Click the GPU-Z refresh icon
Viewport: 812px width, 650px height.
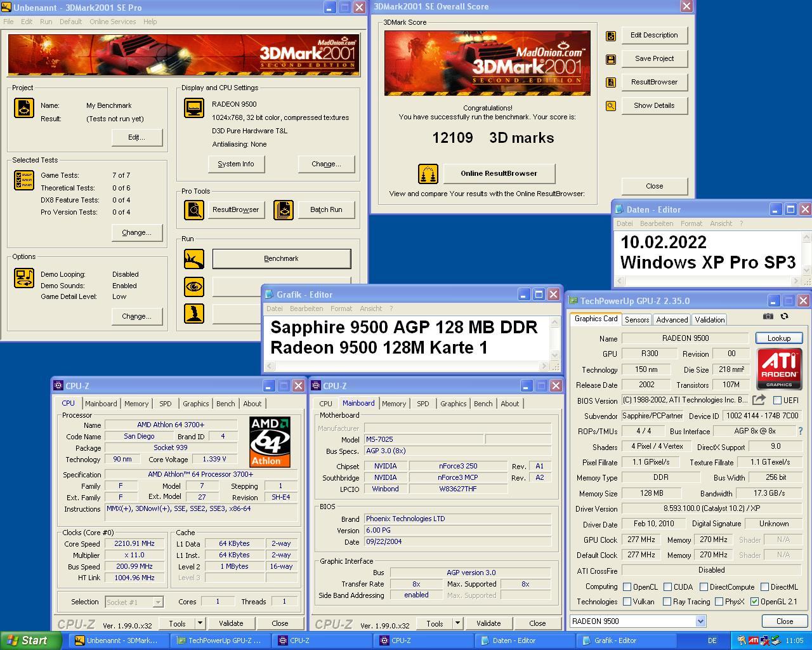(785, 316)
